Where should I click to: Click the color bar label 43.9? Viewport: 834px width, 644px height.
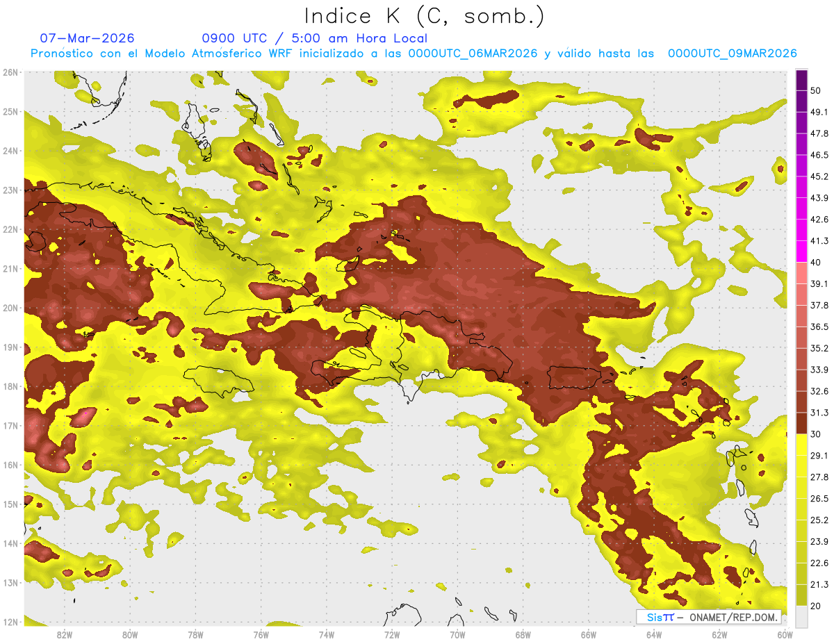[x=819, y=198]
